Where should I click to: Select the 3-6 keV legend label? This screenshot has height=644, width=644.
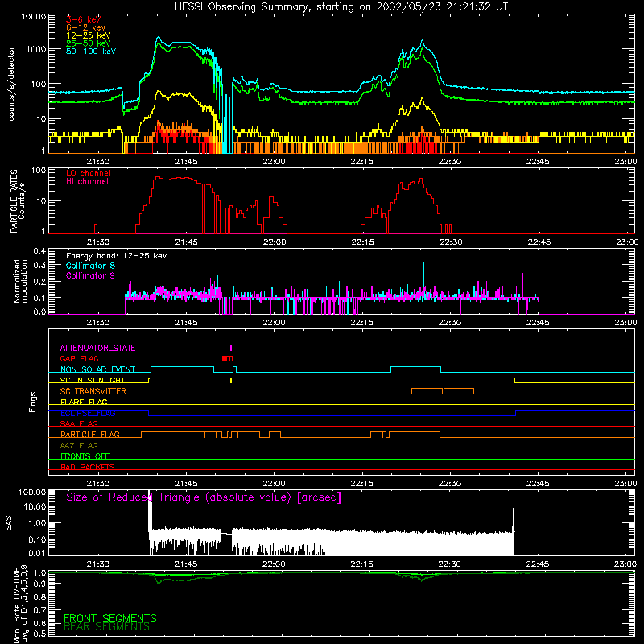pyautogui.click(x=84, y=19)
